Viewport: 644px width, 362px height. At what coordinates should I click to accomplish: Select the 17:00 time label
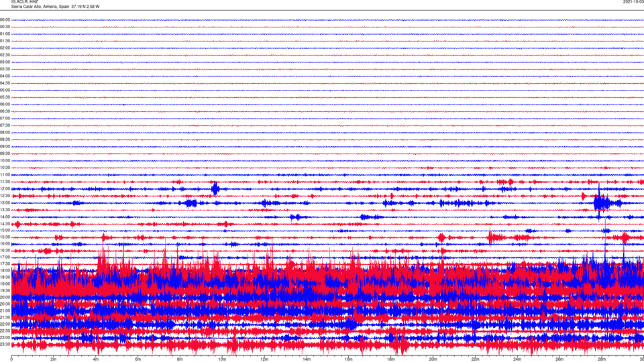point(5,257)
